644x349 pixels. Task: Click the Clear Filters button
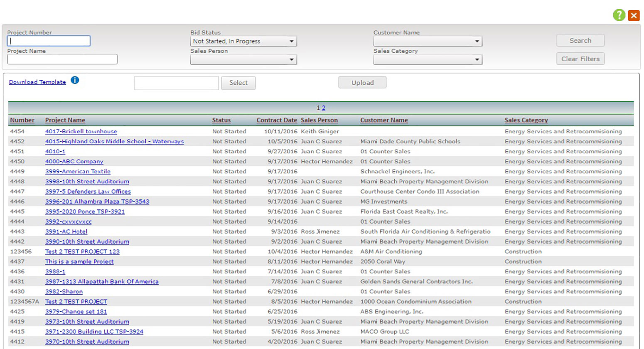pyautogui.click(x=580, y=59)
